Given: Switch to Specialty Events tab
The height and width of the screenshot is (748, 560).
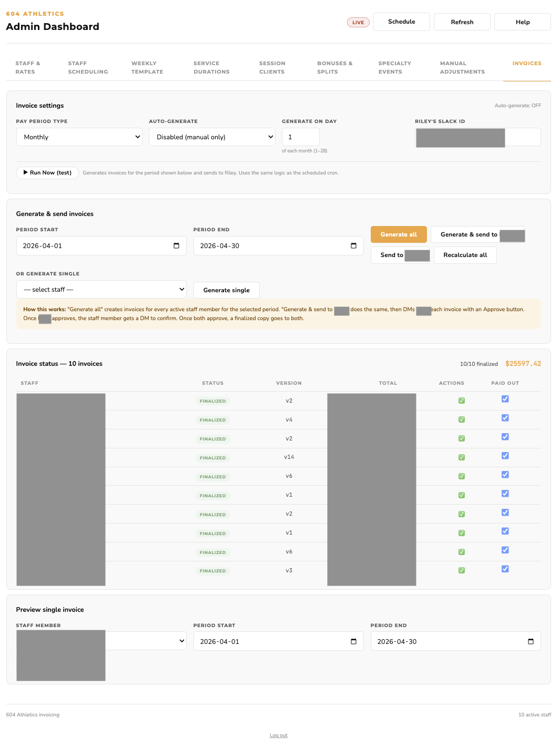Looking at the screenshot, I should point(395,67).
